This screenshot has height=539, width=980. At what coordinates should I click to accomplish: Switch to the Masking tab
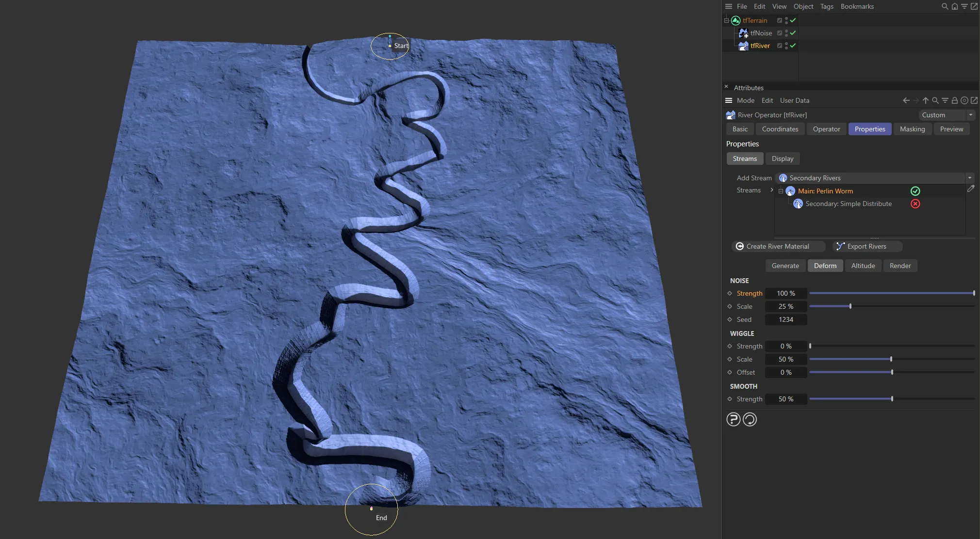pos(912,129)
